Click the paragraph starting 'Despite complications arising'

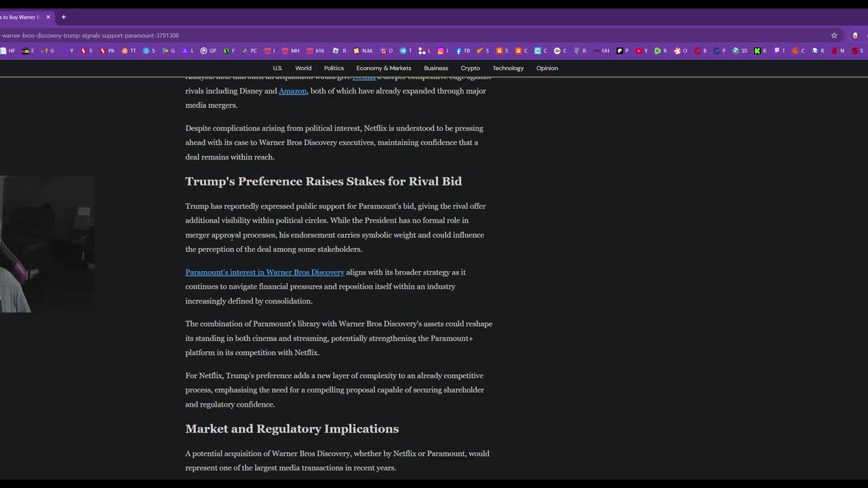334,142
